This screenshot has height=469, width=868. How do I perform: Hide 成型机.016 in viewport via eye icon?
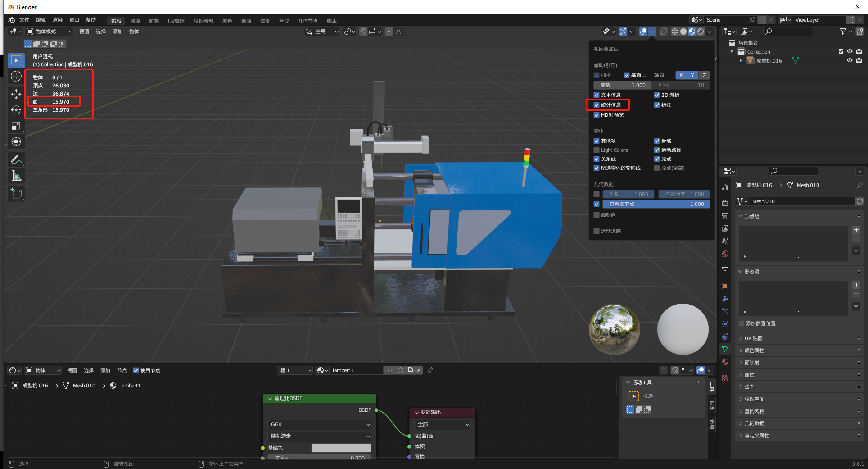850,60
